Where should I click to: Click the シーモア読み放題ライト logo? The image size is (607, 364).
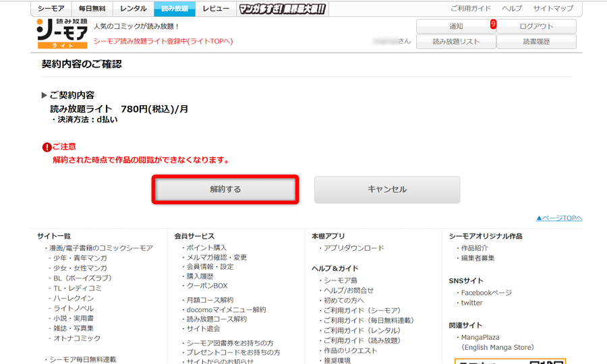pos(62,34)
